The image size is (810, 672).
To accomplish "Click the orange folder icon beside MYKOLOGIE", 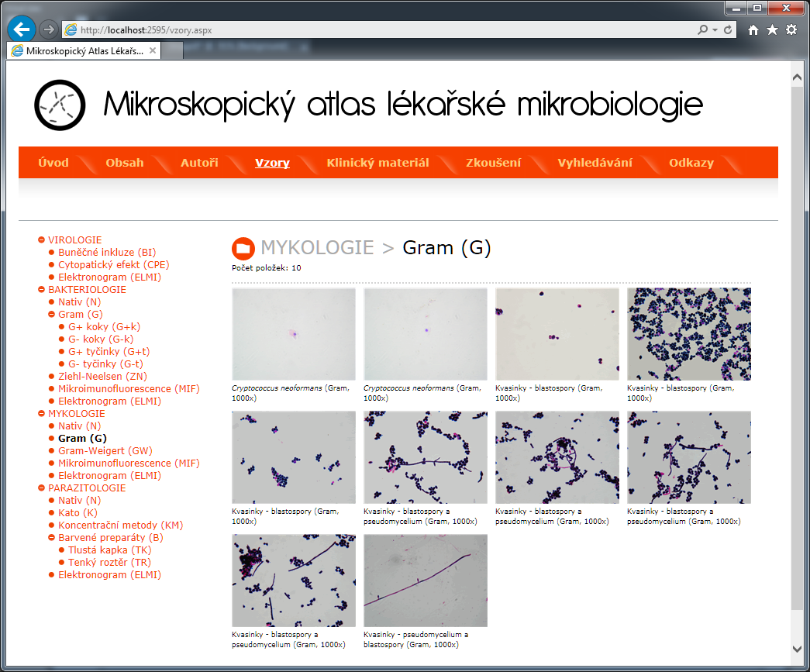I will [243, 248].
